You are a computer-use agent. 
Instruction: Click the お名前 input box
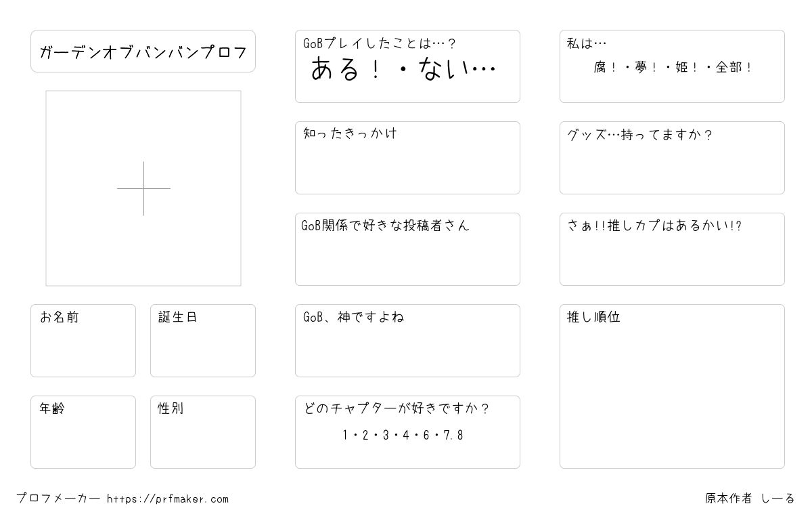[83, 341]
